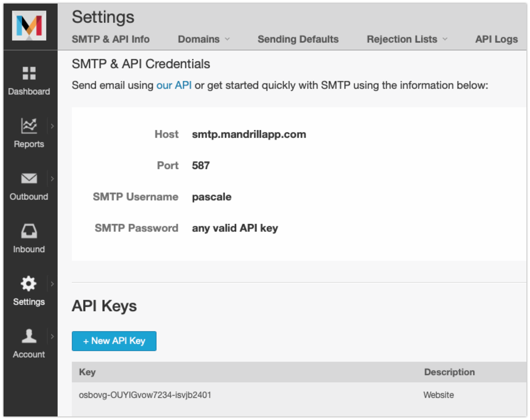Open the Rejection Lists dropdown menu
Viewport: 530px width, 420px height.
coord(407,39)
